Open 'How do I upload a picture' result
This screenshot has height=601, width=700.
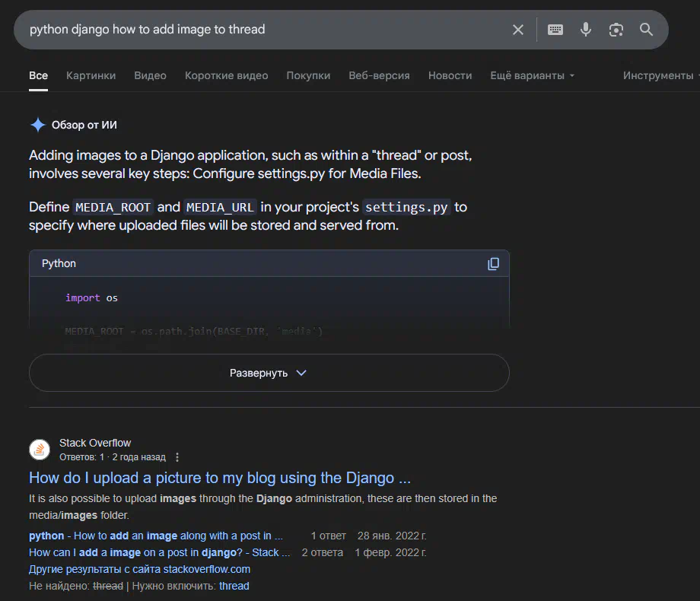coord(220,478)
